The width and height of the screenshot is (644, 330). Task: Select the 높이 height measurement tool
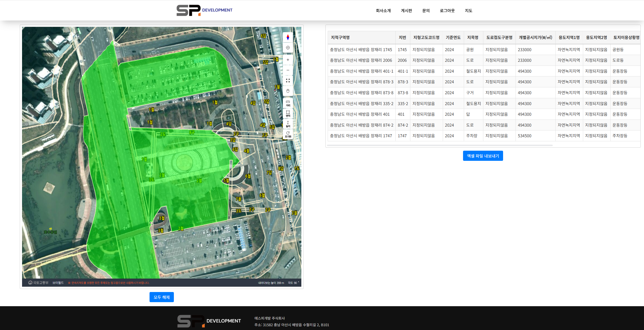[288, 124]
